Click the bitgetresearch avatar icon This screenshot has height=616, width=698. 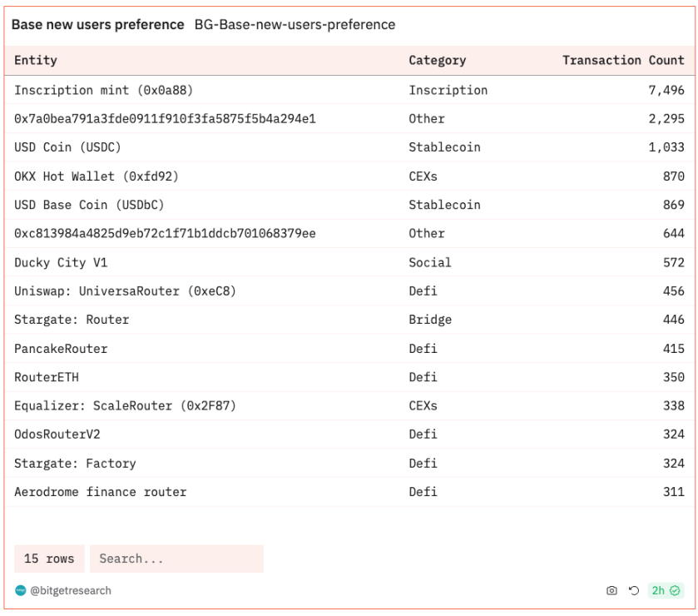coord(20,591)
